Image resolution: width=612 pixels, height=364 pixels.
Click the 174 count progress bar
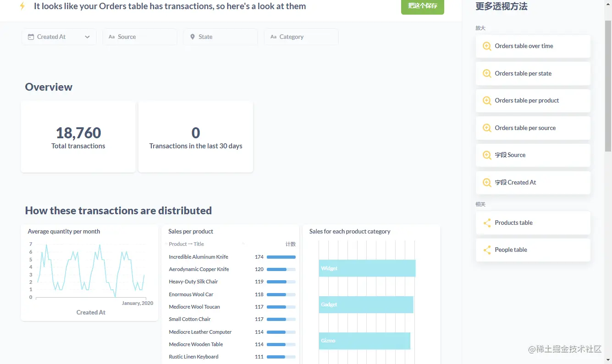pos(281,257)
